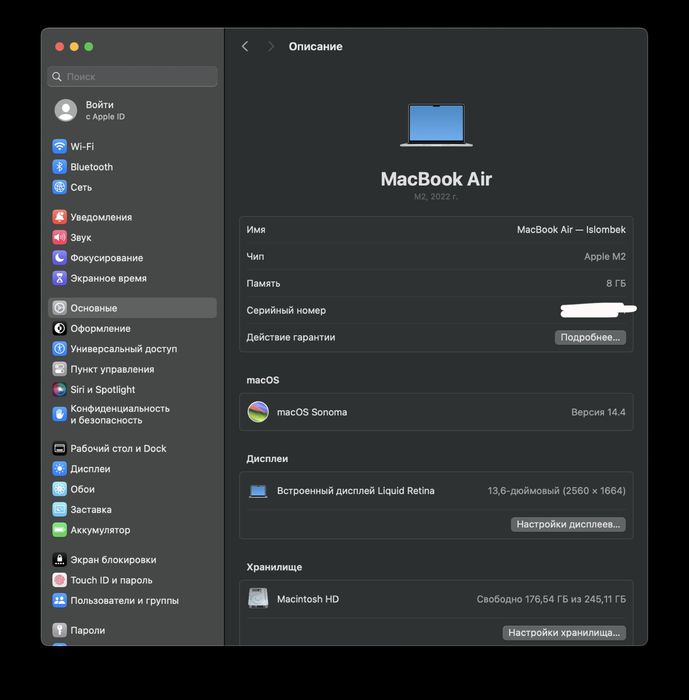Click the Встроенный дисплей Liquid Retina text
This screenshot has width=689, height=700.
(355, 491)
